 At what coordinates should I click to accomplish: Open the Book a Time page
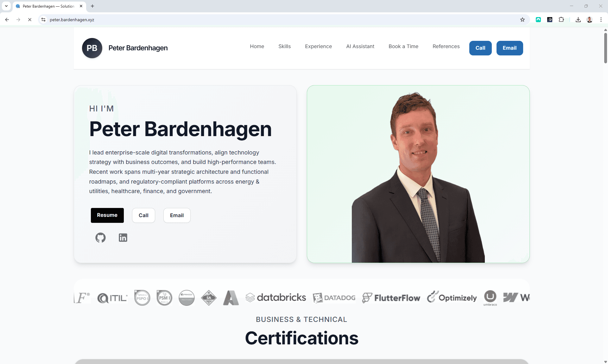(403, 46)
